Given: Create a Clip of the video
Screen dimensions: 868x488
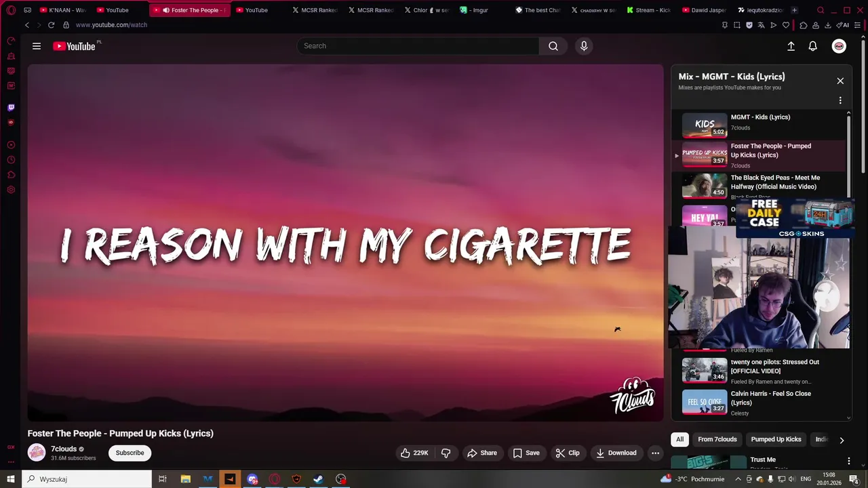Looking at the screenshot, I should (568, 453).
